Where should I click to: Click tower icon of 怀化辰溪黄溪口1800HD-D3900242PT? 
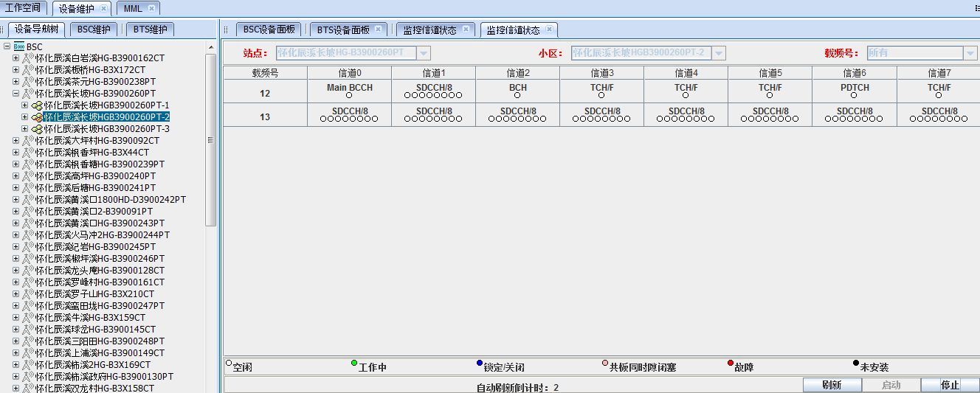(29, 200)
